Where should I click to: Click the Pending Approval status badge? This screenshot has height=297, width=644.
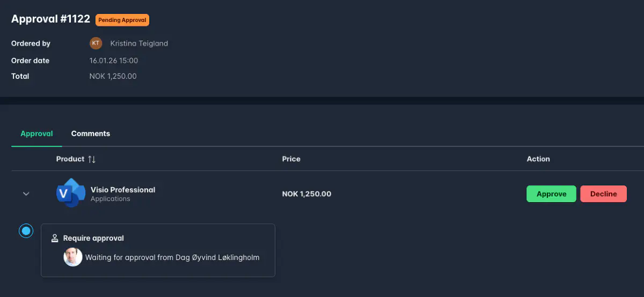click(122, 20)
